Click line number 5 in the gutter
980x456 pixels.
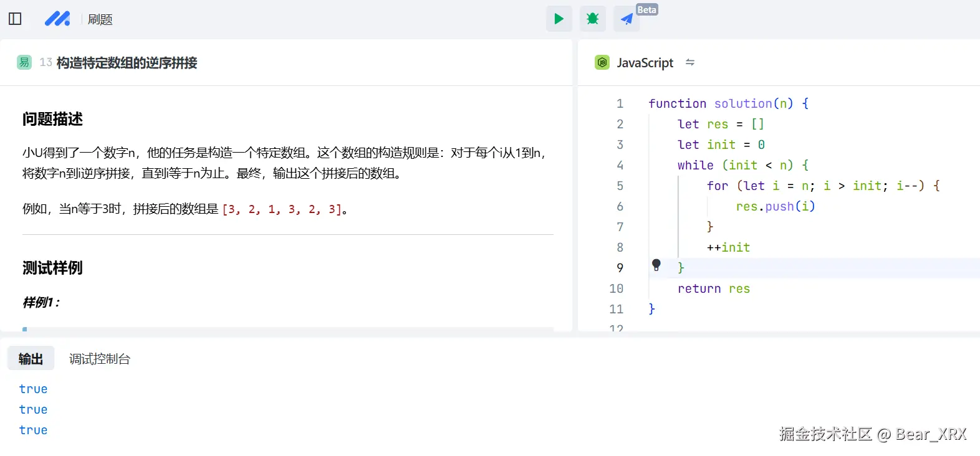[x=620, y=186]
